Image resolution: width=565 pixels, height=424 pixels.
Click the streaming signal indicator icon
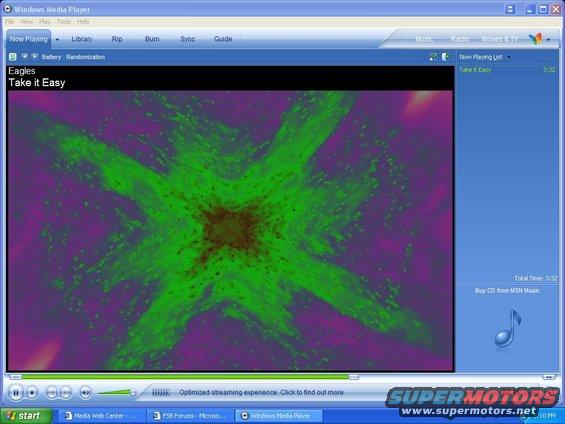[161, 392]
